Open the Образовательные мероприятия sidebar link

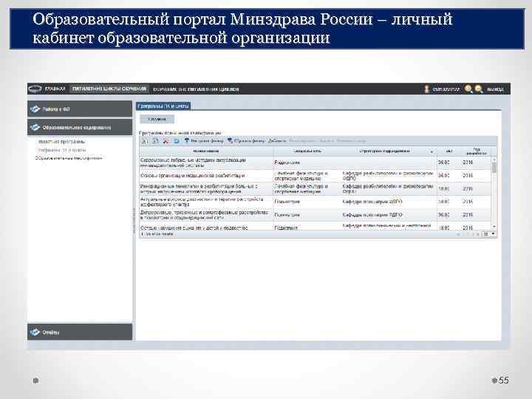(69, 158)
